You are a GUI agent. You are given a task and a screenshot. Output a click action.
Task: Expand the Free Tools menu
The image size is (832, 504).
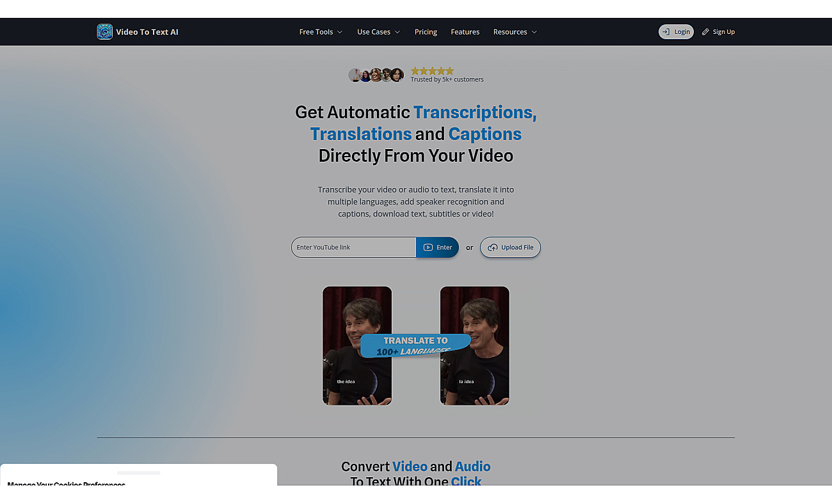[x=321, y=32]
